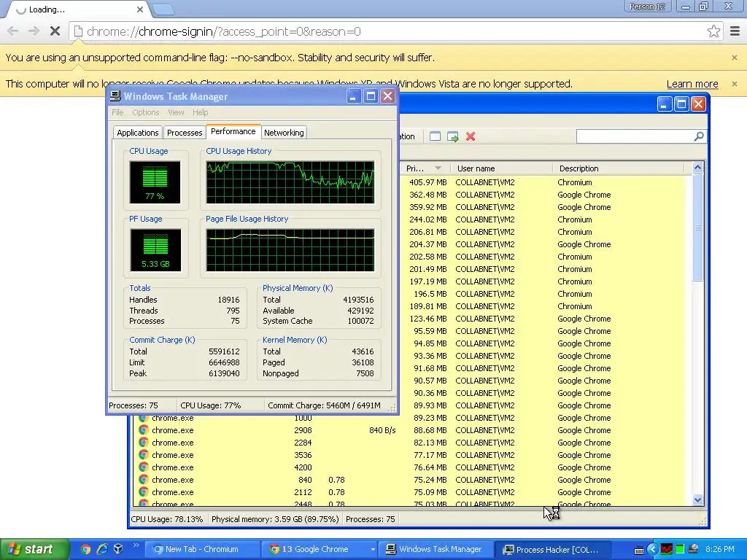Click the cube icon in quick launch

click(118, 549)
